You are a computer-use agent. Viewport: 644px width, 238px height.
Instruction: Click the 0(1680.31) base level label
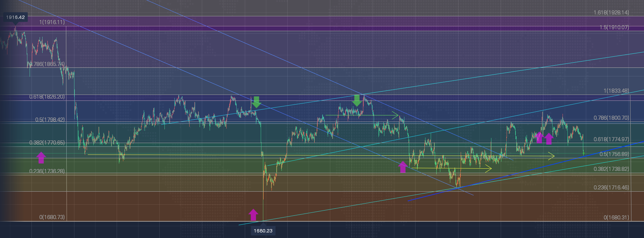(616, 218)
